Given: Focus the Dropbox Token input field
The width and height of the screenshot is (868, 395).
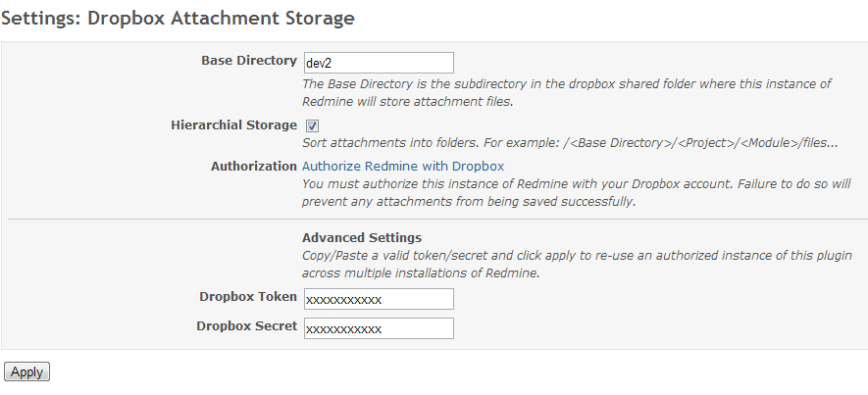Looking at the screenshot, I should click(x=379, y=299).
